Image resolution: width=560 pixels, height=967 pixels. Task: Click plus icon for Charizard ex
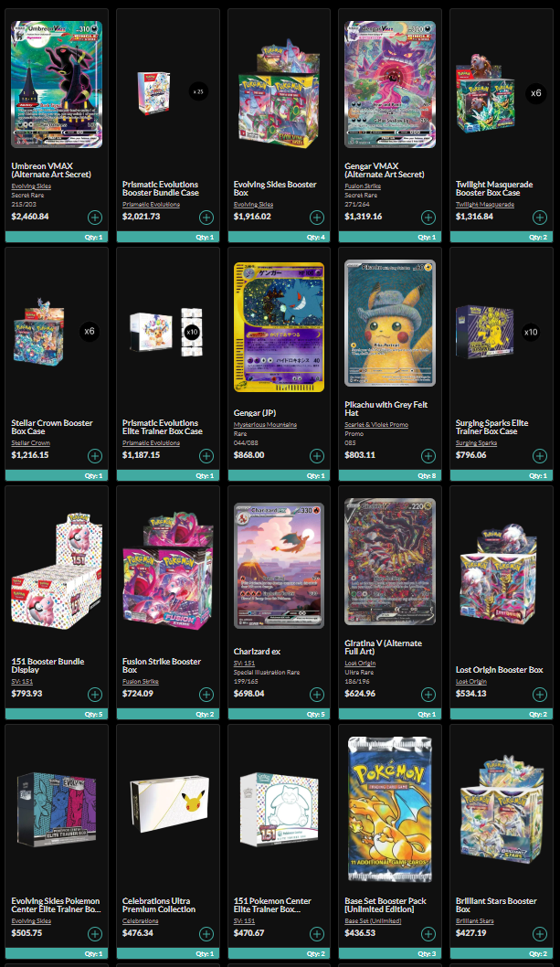[x=317, y=695]
